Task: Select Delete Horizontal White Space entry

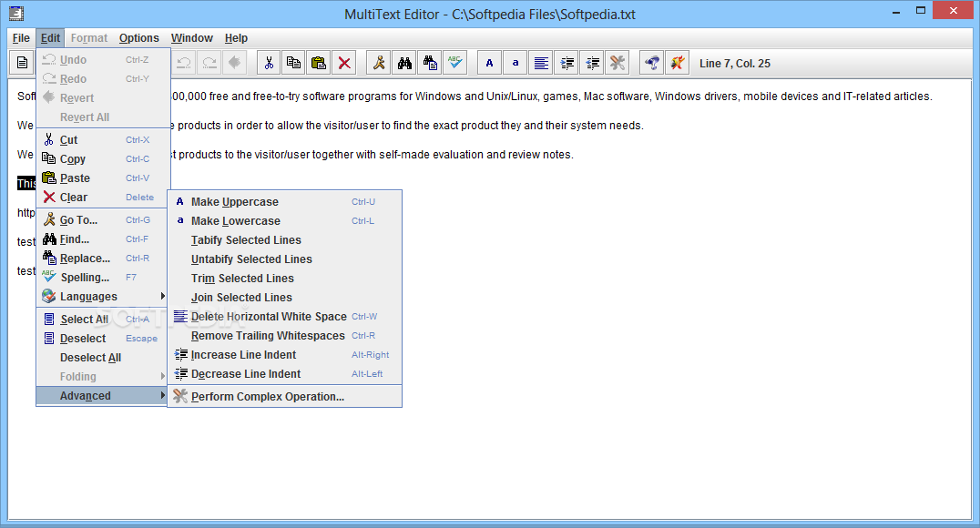Action: (284, 317)
